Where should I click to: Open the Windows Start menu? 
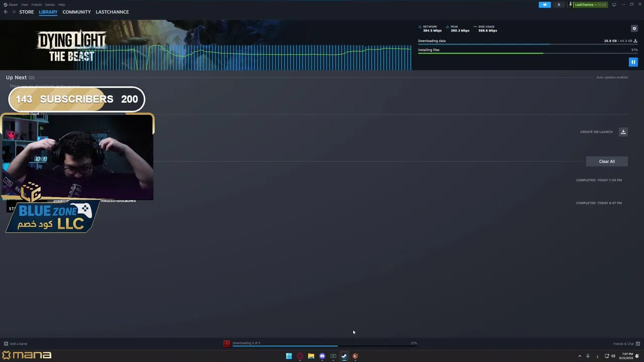tap(289, 356)
